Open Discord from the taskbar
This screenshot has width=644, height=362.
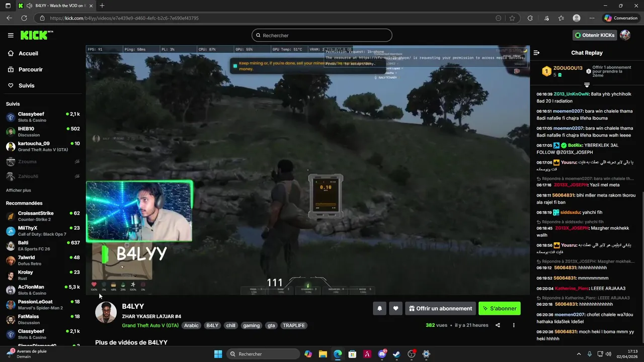pos(382,354)
